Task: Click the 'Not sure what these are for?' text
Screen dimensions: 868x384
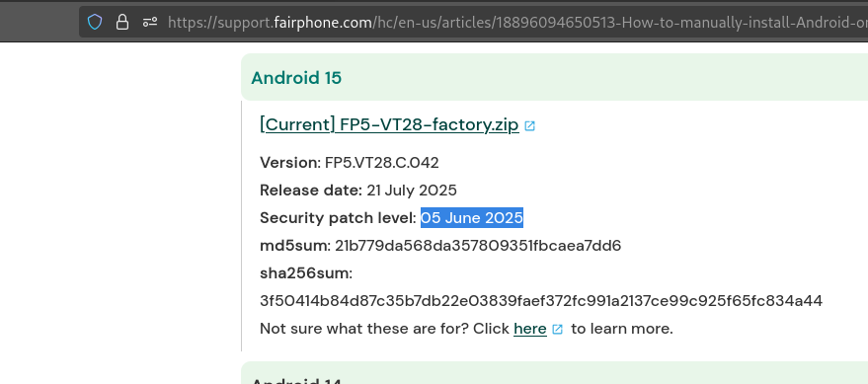Action: [x=363, y=329]
